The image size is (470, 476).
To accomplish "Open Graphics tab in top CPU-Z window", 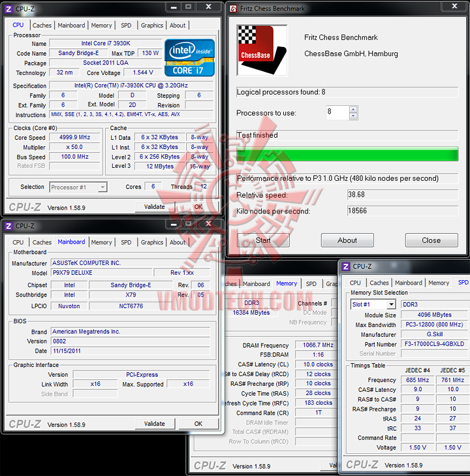I will click(151, 25).
